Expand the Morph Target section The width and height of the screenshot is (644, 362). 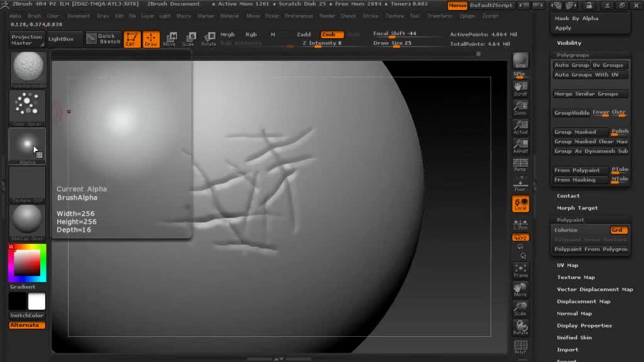577,208
